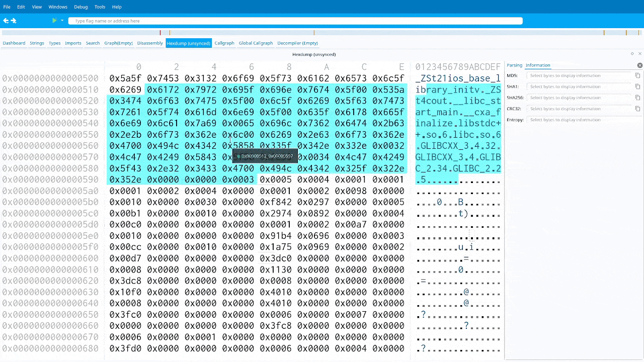Viewport: 644px width, 362px height.
Task: Copy the MD5 hash value
Action: tap(637, 75)
